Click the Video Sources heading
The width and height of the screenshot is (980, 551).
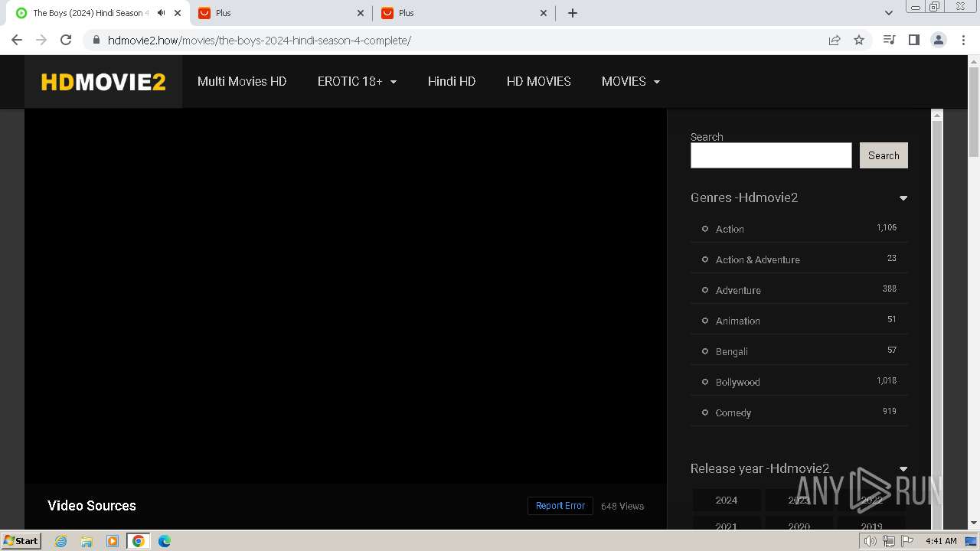[92, 506]
